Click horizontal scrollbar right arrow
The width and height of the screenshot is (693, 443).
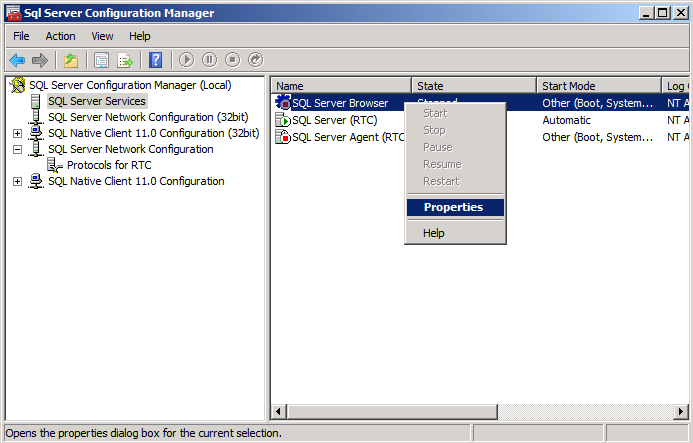(x=681, y=412)
